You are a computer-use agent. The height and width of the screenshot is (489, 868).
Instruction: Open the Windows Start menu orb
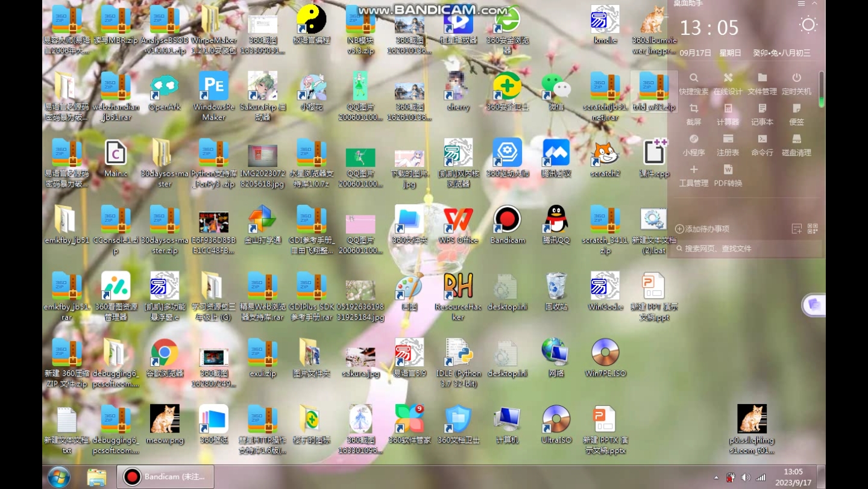tap(58, 478)
